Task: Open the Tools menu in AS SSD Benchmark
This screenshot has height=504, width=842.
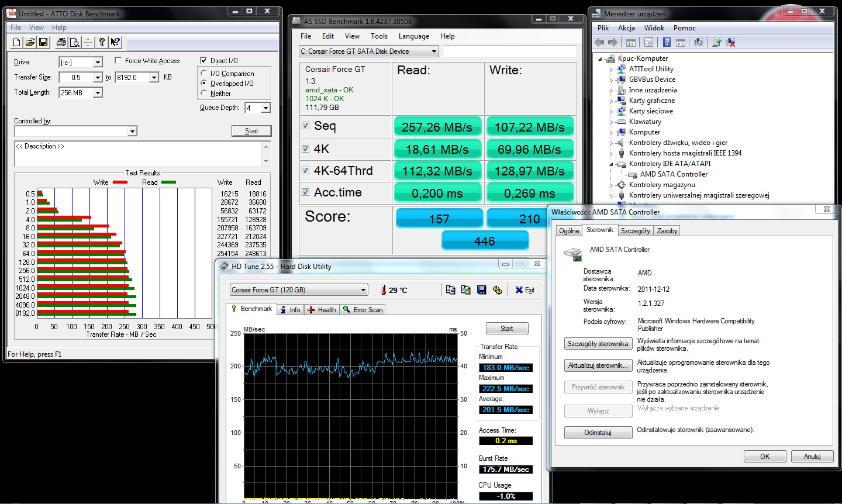Action: click(379, 36)
